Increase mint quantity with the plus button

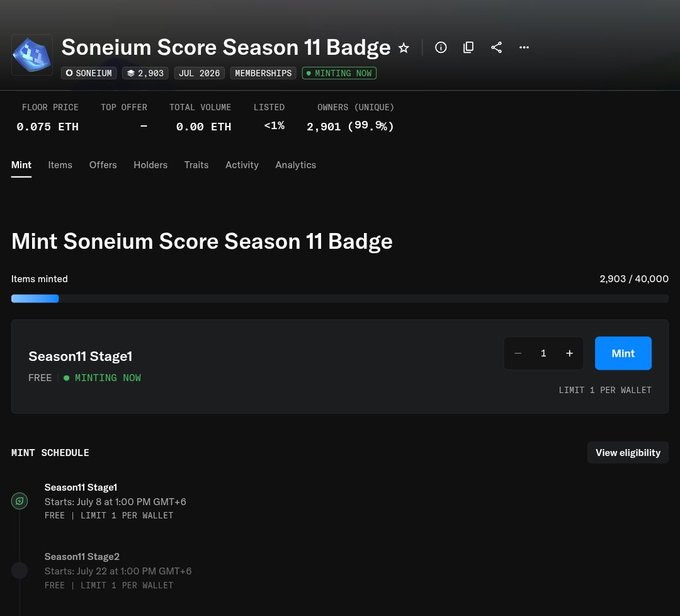click(569, 353)
